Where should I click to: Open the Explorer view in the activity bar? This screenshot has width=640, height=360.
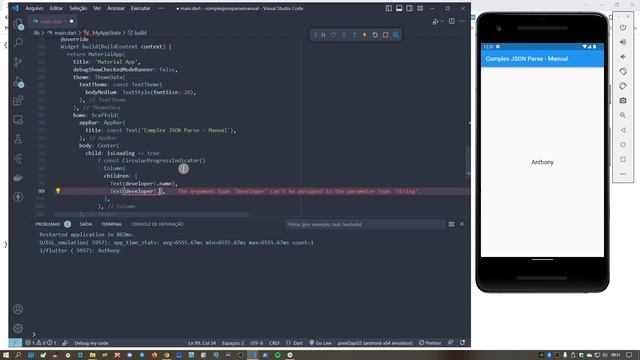[x=18, y=24]
